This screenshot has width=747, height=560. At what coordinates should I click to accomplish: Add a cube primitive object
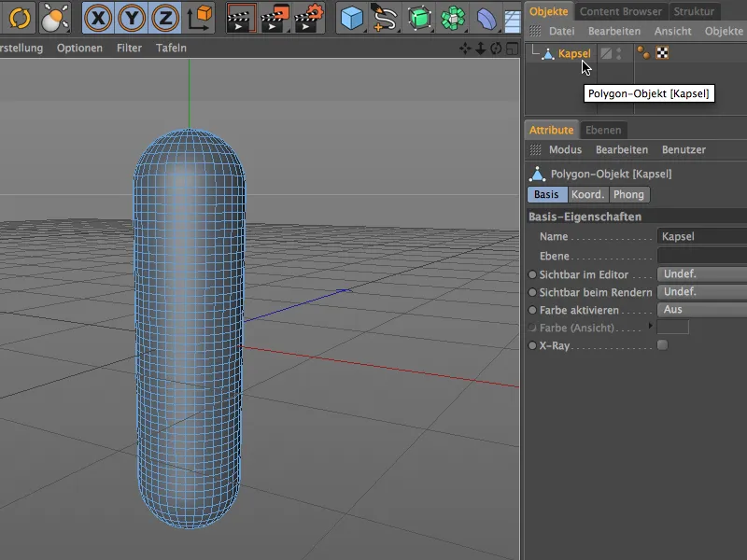(x=352, y=18)
